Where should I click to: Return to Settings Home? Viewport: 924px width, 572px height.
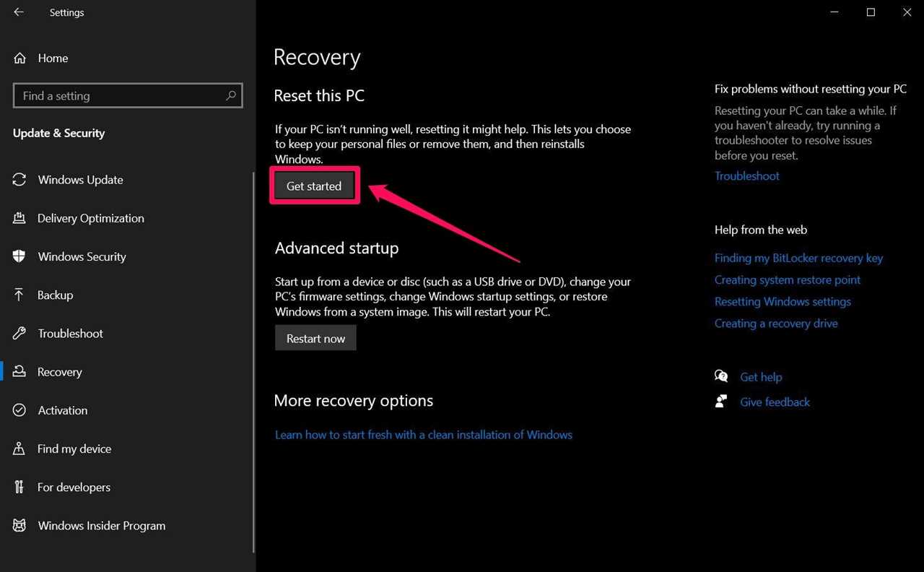pyautogui.click(x=53, y=58)
